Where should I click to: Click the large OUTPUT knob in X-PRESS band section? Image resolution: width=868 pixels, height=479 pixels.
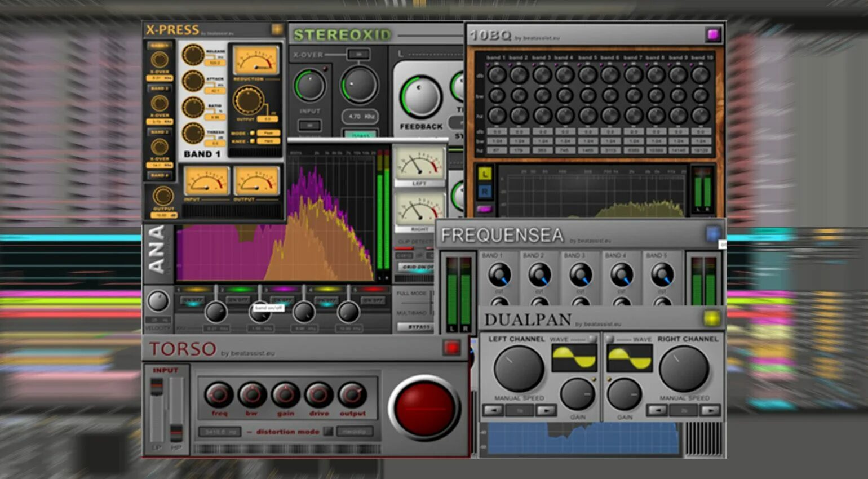click(x=249, y=100)
